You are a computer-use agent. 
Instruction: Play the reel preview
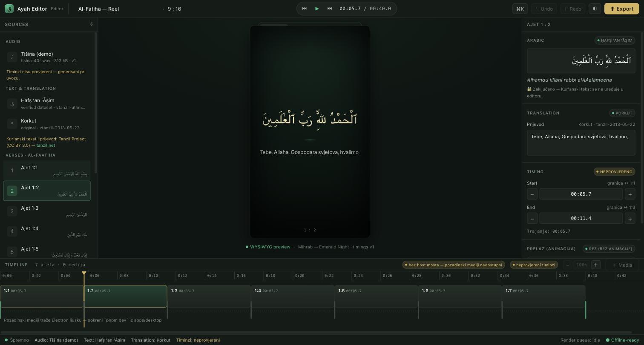(x=317, y=9)
